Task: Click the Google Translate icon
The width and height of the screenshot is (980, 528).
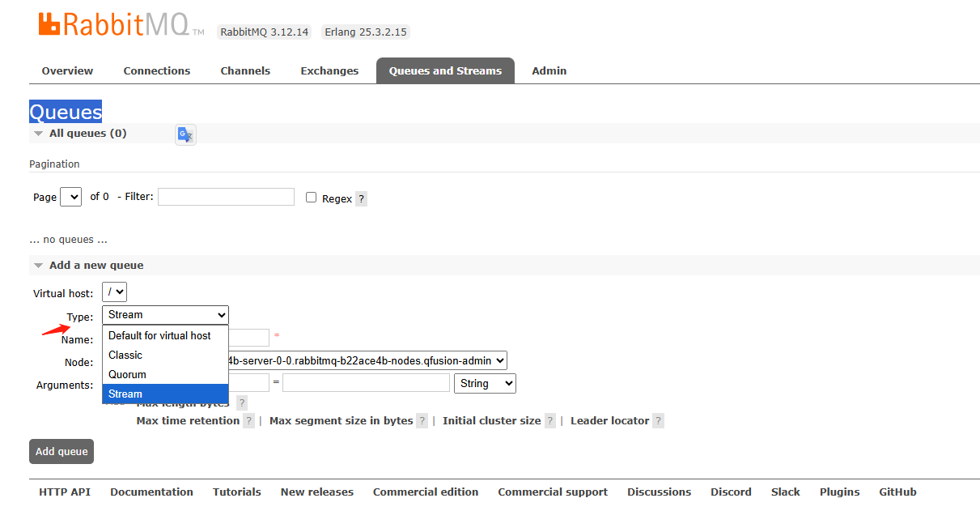Action: (185, 134)
